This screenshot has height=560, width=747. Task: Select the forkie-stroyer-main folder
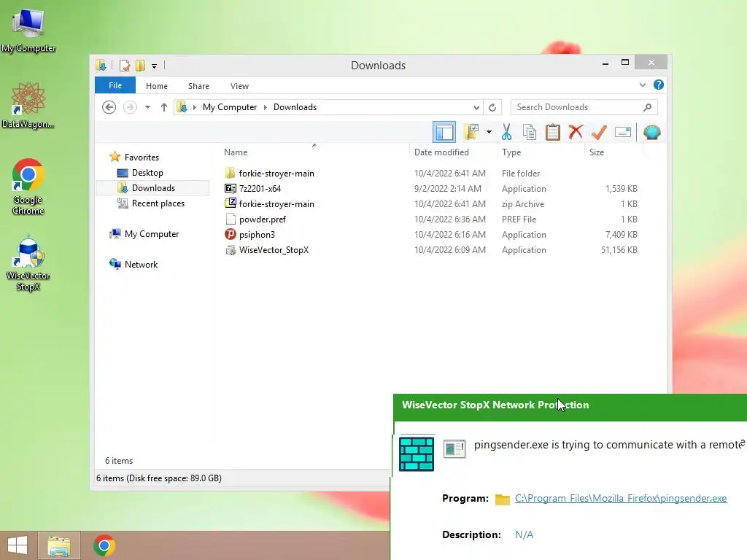276,174
